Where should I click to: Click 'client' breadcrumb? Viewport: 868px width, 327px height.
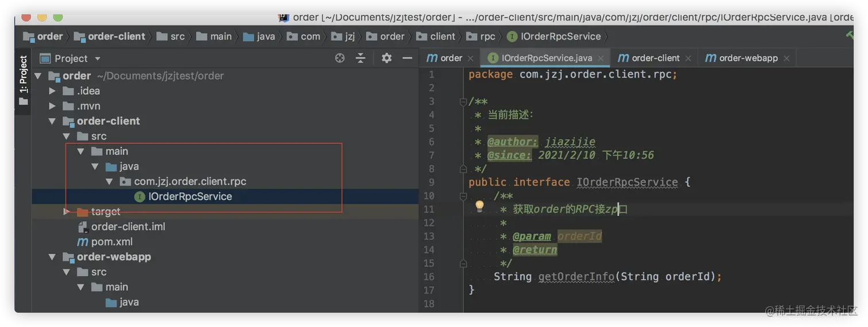(x=436, y=36)
